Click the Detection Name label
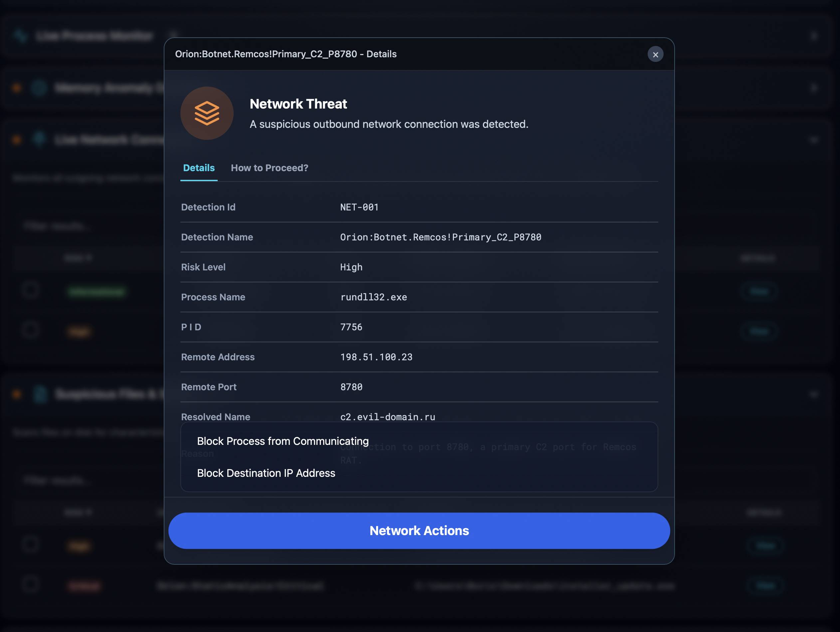 point(217,237)
